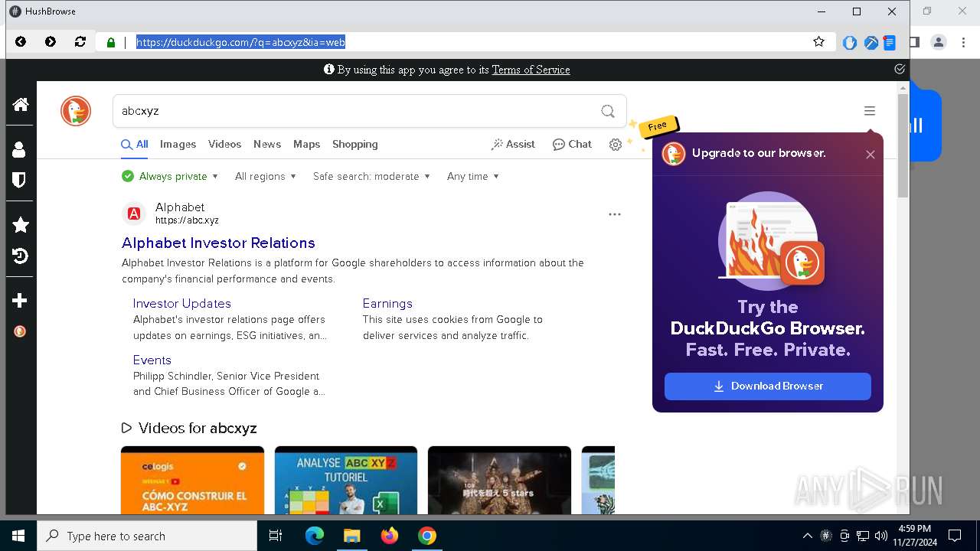Show hidden system tray icons
The height and width of the screenshot is (551, 980).
click(x=807, y=536)
